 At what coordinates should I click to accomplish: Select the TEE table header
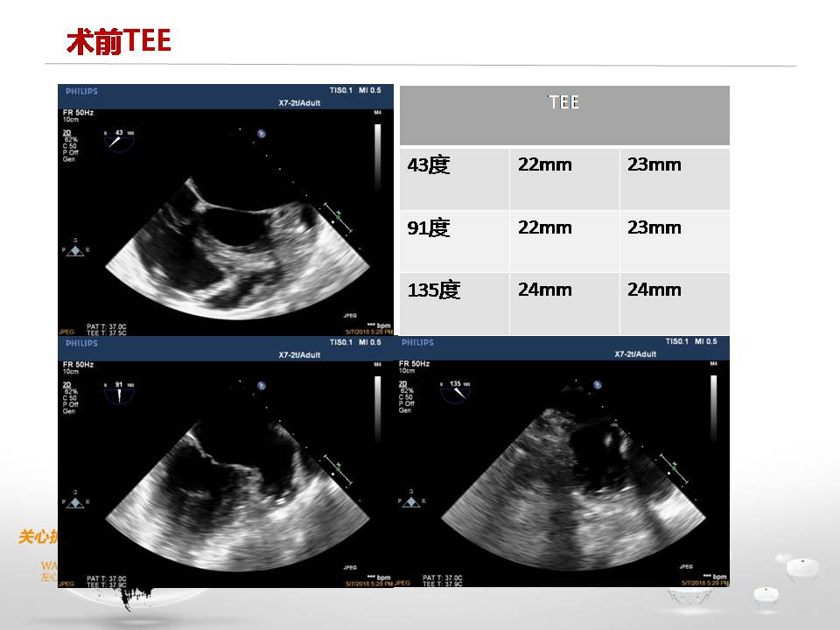coord(564,115)
